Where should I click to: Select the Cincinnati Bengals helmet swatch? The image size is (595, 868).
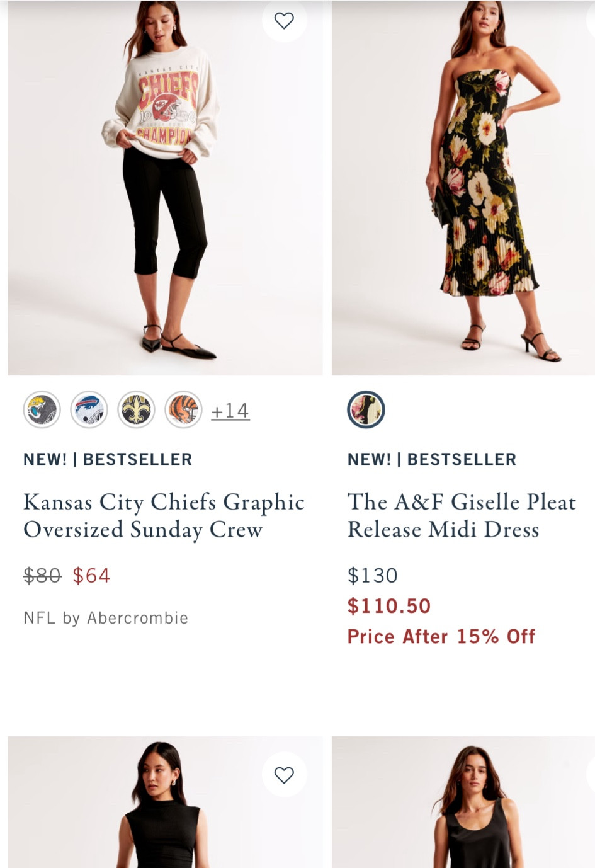click(183, 409)
